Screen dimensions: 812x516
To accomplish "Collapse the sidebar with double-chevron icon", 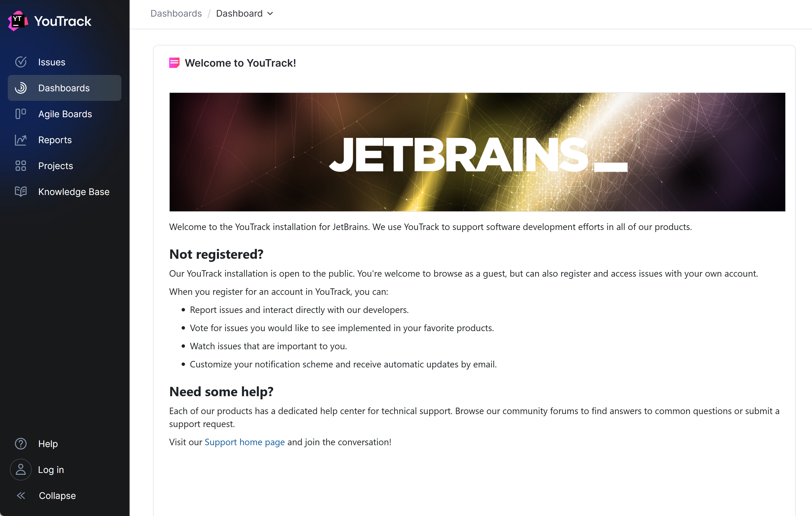I will pyautogui.click(x=21, y=496).
